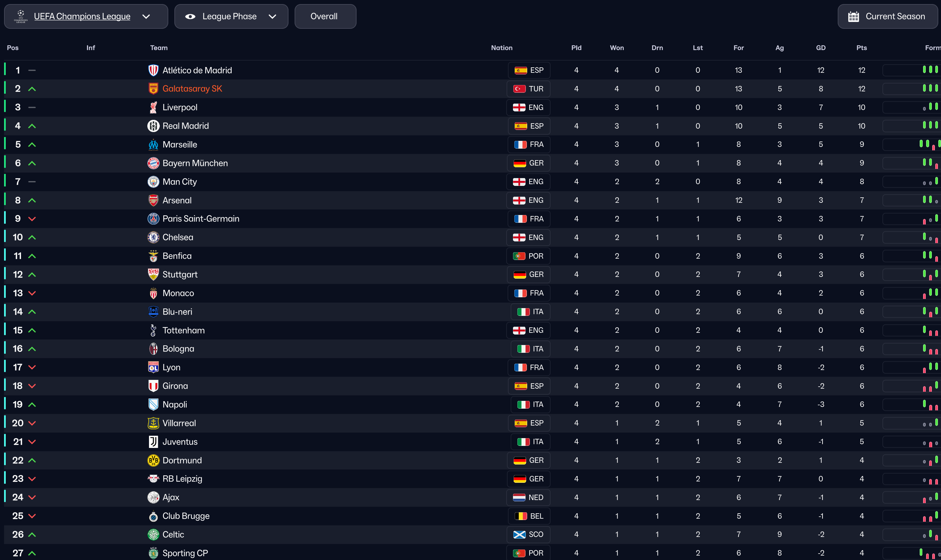The image size is (941, 560).
Task: Toggle the eye icon beside League Phase
Action: tap(190, 17)
